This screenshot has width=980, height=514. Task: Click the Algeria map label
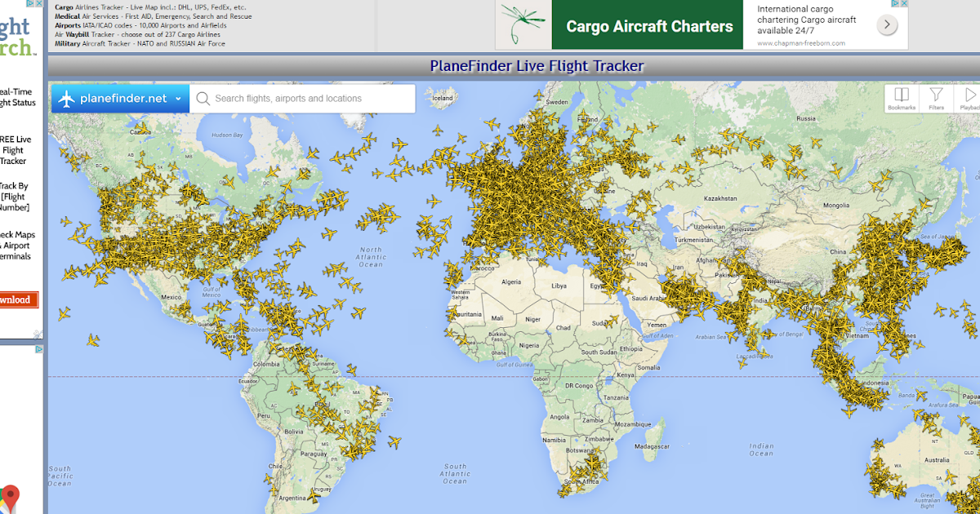click(x=510, y=282)
